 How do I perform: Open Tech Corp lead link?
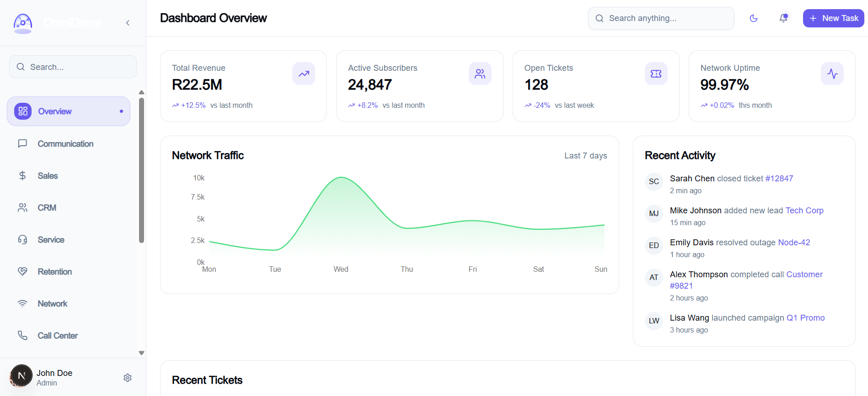coord(804,211)
